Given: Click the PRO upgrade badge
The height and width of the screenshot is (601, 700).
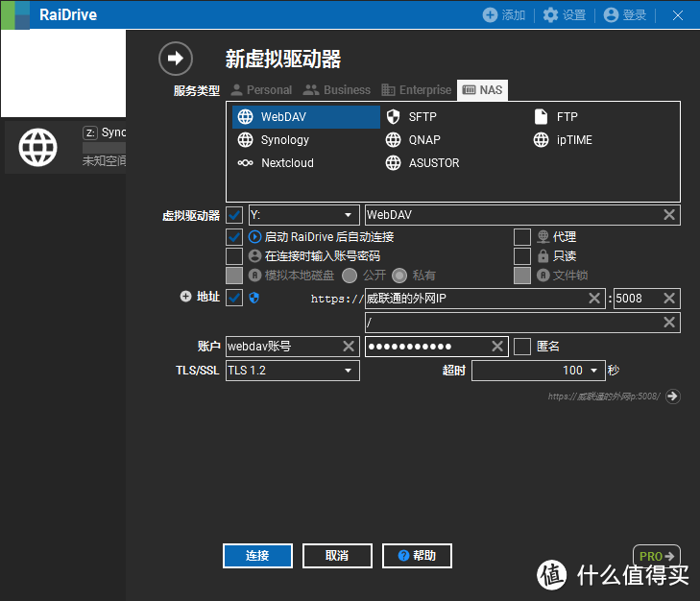Looking at the screenshot, I should [656, 556].
